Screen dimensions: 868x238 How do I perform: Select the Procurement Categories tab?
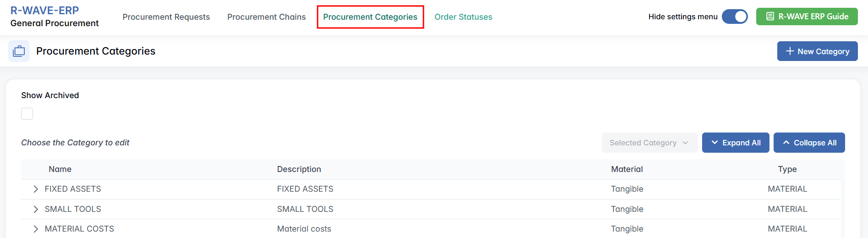(x=370, y=17)
